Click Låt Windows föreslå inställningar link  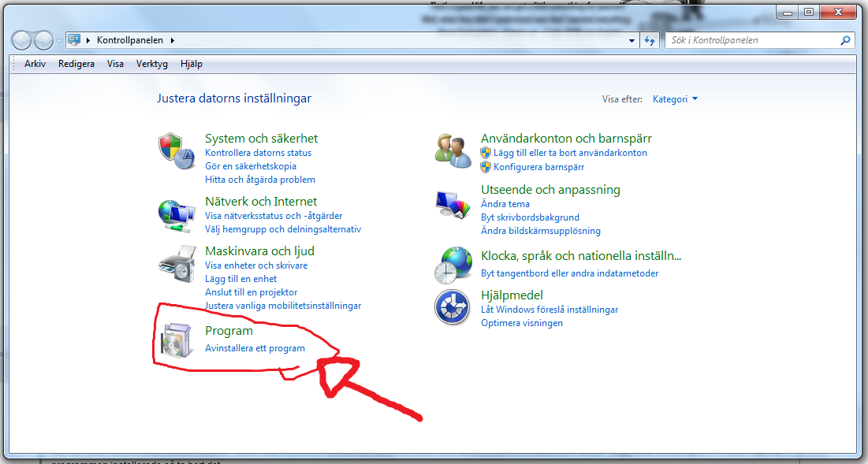tap(549, 310)
